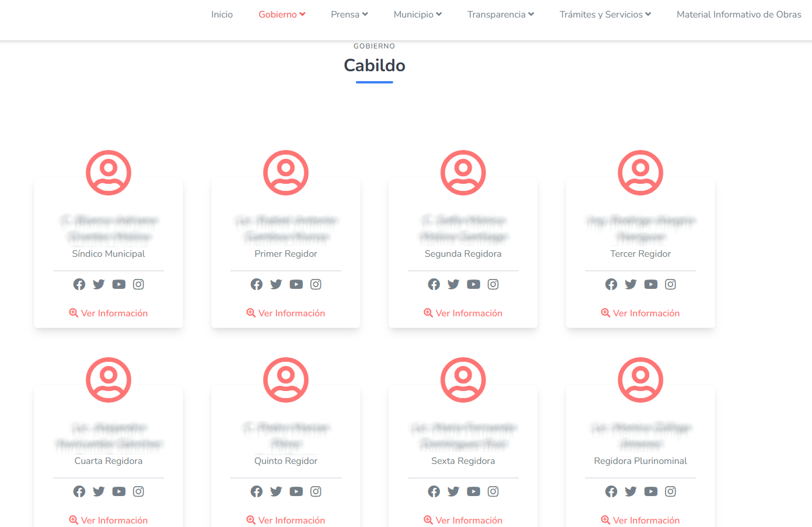
Task: Click Primer Regidor profile avatar
Action: 286,173
